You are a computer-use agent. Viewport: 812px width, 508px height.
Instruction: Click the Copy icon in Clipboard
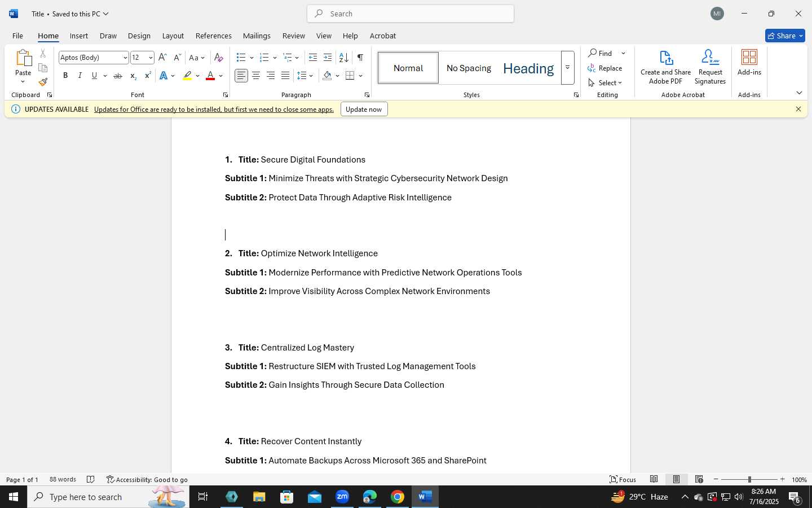[43, 68]
